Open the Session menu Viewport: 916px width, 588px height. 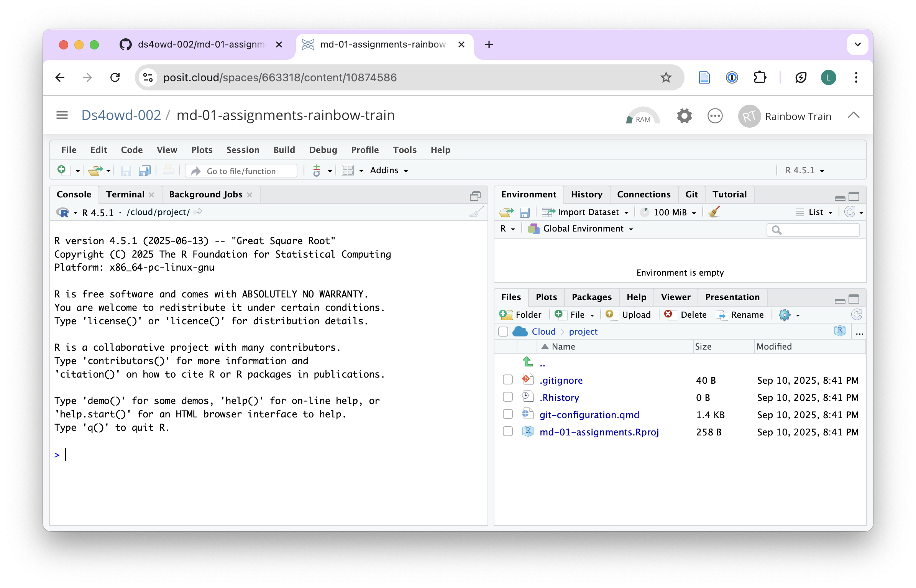click(x=243, y=150)
